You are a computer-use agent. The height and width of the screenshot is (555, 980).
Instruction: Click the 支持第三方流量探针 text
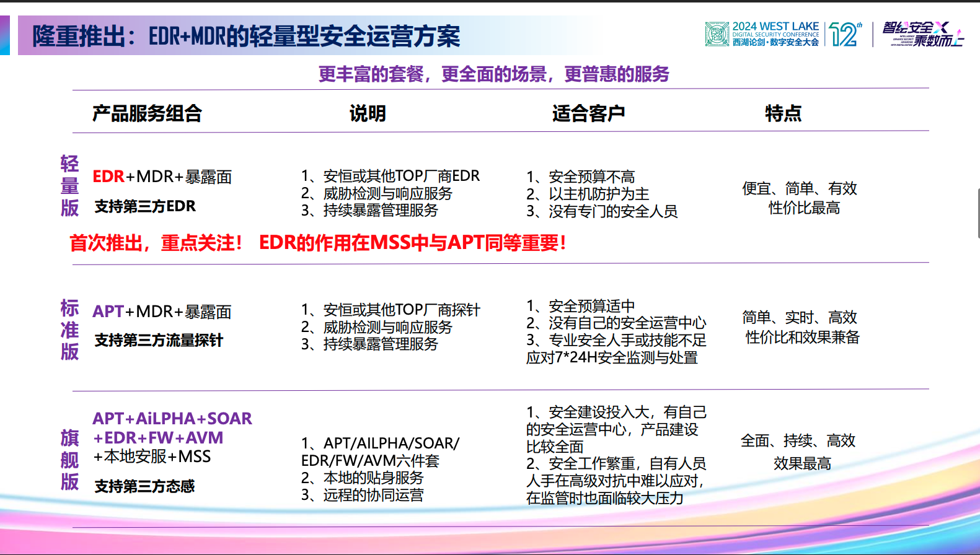coord(159,340)
